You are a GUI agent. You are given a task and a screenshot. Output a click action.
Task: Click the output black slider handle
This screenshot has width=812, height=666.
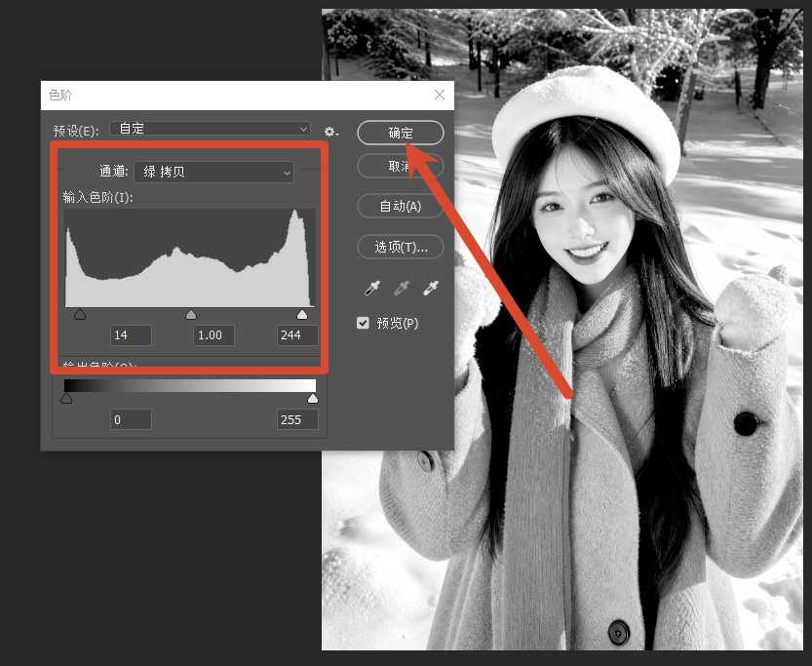tap(66, 398)
